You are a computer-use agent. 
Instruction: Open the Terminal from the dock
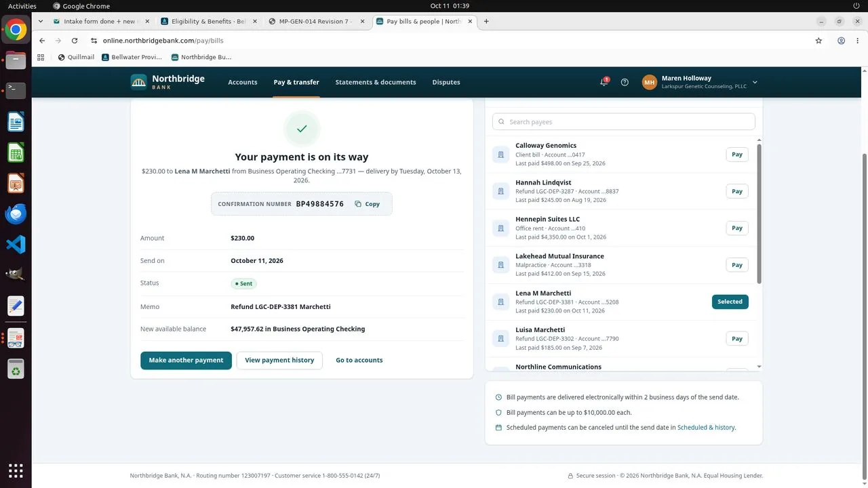(16, 91)
